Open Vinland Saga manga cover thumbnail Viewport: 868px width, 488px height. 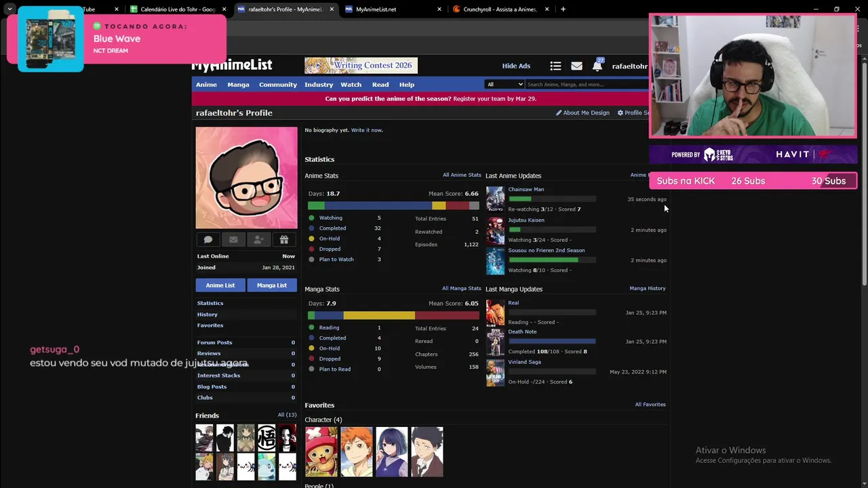point(495,372)
